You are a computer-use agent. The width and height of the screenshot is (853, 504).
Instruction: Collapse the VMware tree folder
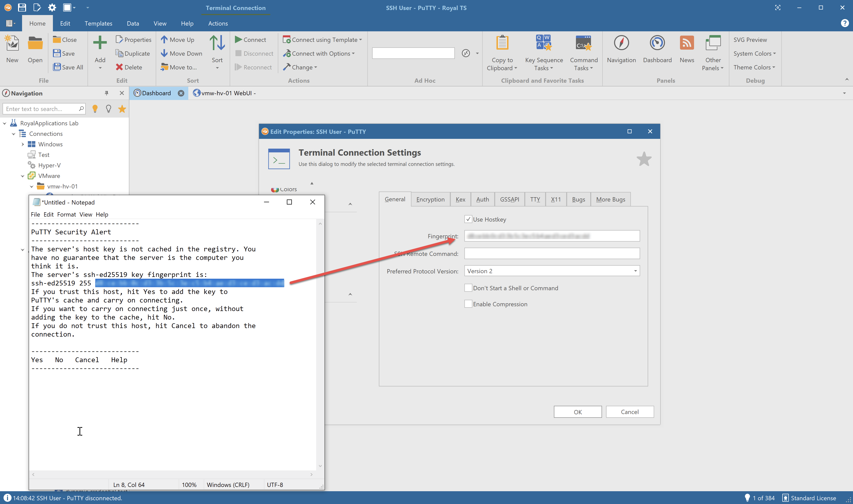(x=23, y=176)
